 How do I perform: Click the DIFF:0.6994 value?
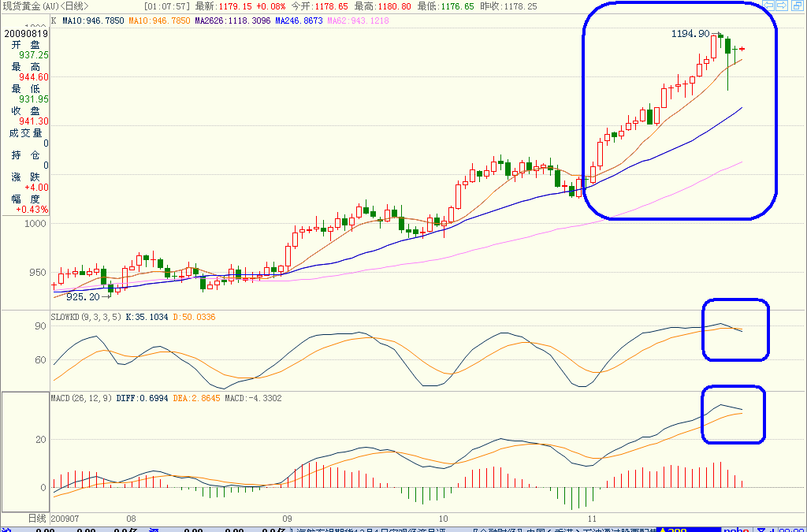[142, 399]
